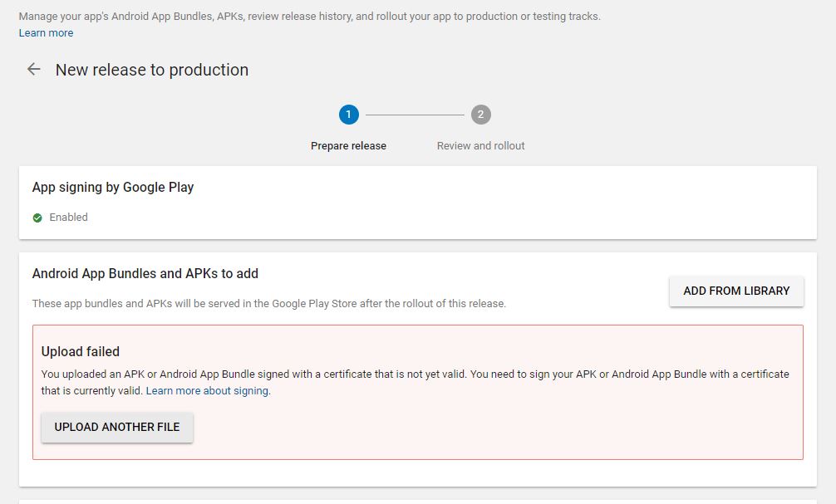This screenshot has width=836, height=504.
Task: Click the App signing by Google Play heading
Action: coord(113,188)
